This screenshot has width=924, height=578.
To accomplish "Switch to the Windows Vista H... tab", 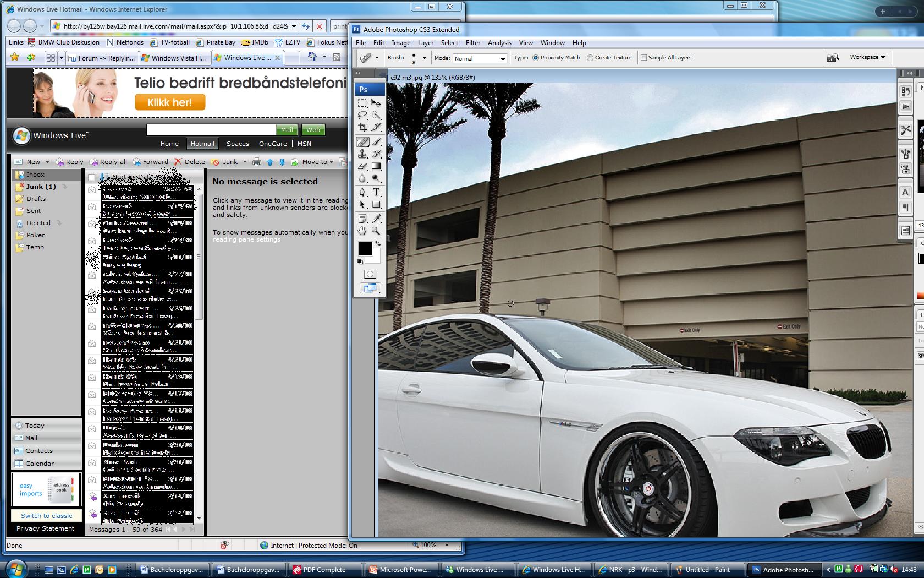I will click(x=174, y=58).
